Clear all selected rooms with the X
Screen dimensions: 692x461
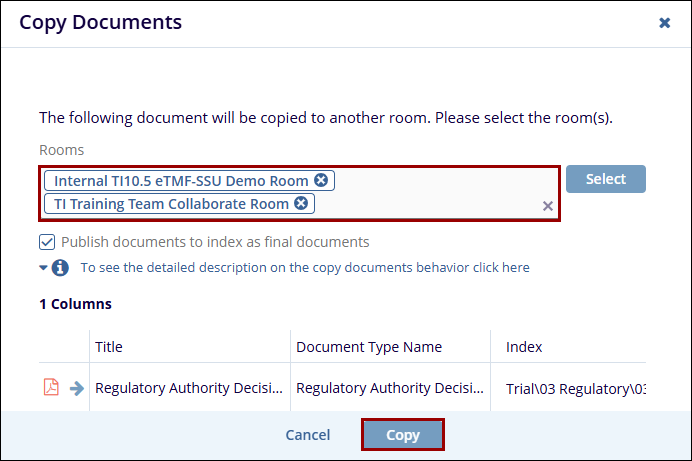pyautogui.click(x=547, y=206)
